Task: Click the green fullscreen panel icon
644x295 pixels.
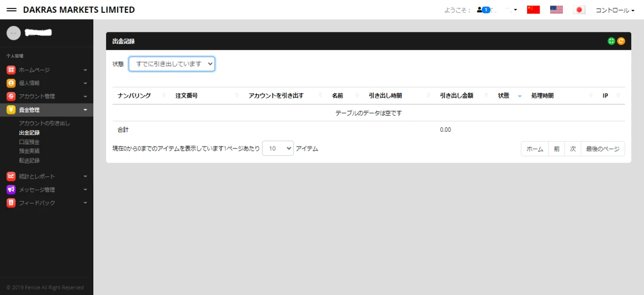Action: click(611, 41)
